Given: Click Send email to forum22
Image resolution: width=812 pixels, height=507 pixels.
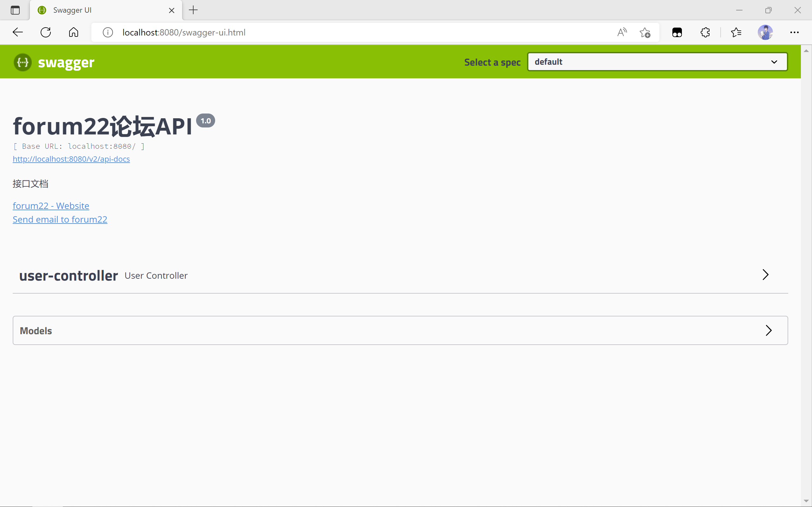Looking at the screenshot, I should (x=60, y=220).
